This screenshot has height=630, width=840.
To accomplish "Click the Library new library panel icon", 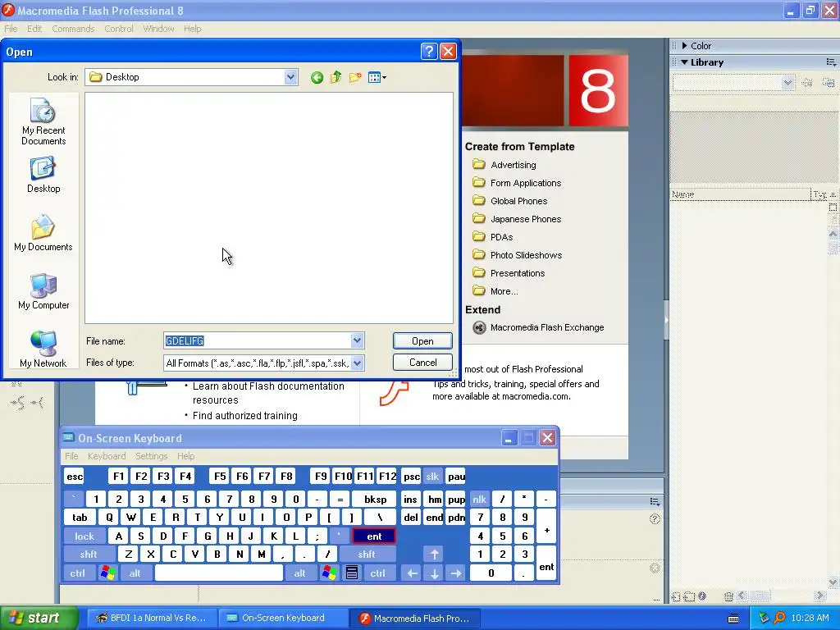I will (829, 83).
